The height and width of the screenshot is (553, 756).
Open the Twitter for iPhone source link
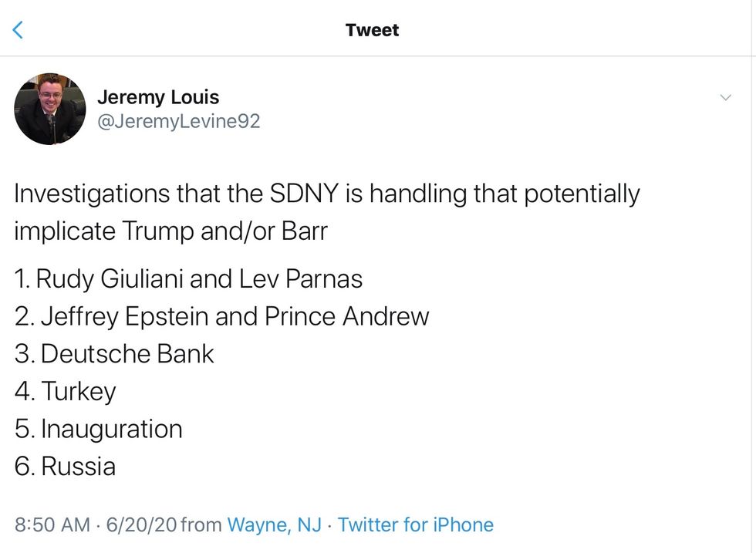point(415,525)
